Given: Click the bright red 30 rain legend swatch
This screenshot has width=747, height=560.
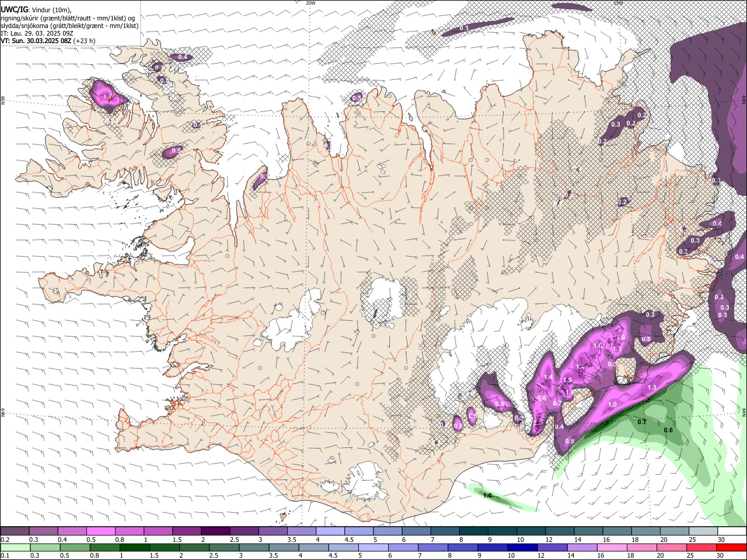Looking at the screenshot, I should click(x=732, y=547).
